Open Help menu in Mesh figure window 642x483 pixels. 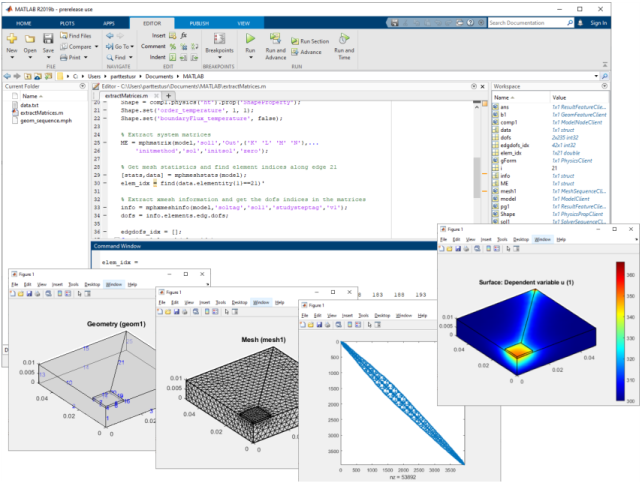tap(280, 302)
